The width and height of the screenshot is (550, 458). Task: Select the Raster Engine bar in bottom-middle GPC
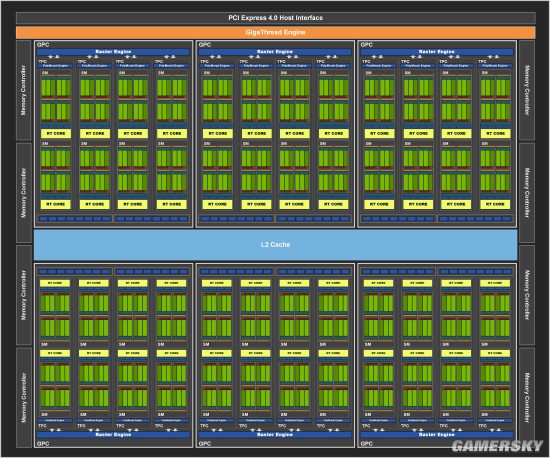click(275, 435)
